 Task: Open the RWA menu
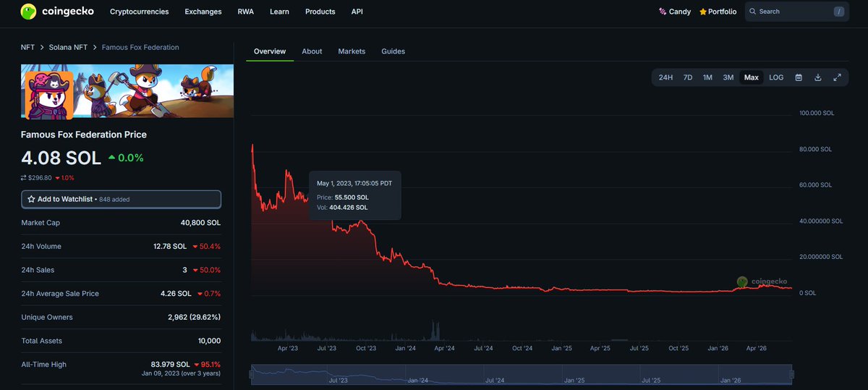[x=246, y=12]
